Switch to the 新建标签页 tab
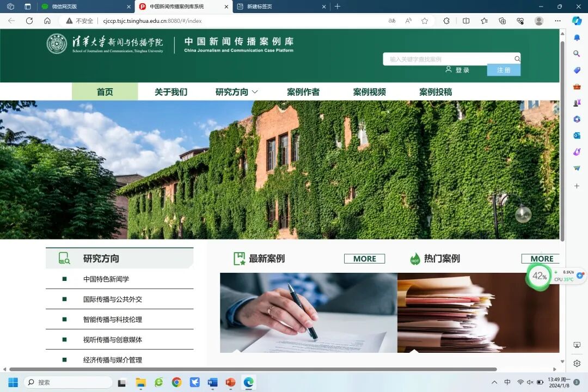Viewport: 588px width, 392px height. (x=281, y=7)
